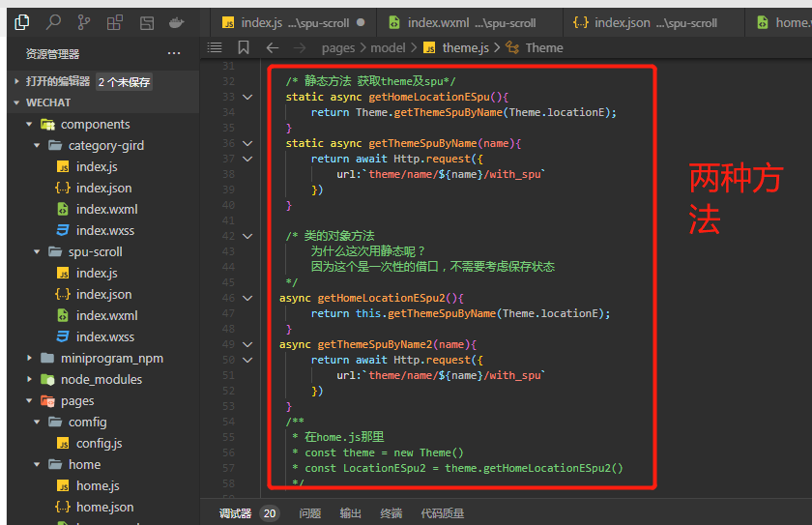Click the back arrow navigation icon
The image size is (812, 525).
pyautogui.click(x=273, y=47)
